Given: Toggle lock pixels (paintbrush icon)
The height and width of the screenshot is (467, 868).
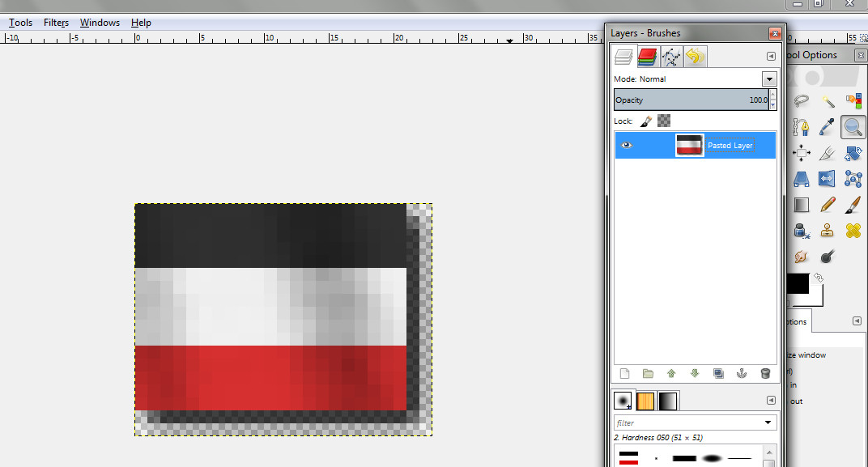Looking at the screenshot, I should coord(646,121).
